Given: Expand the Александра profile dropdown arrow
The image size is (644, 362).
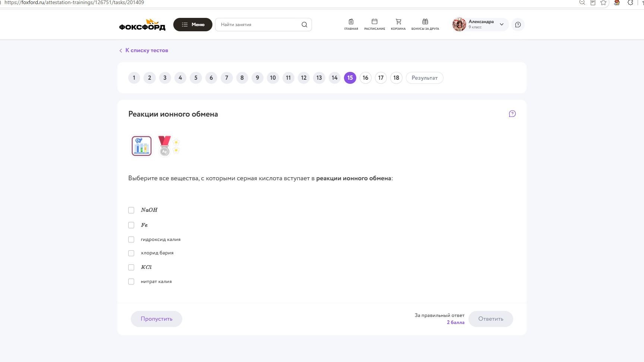Looking at the screenshot, I should click(x=502, y=25).
